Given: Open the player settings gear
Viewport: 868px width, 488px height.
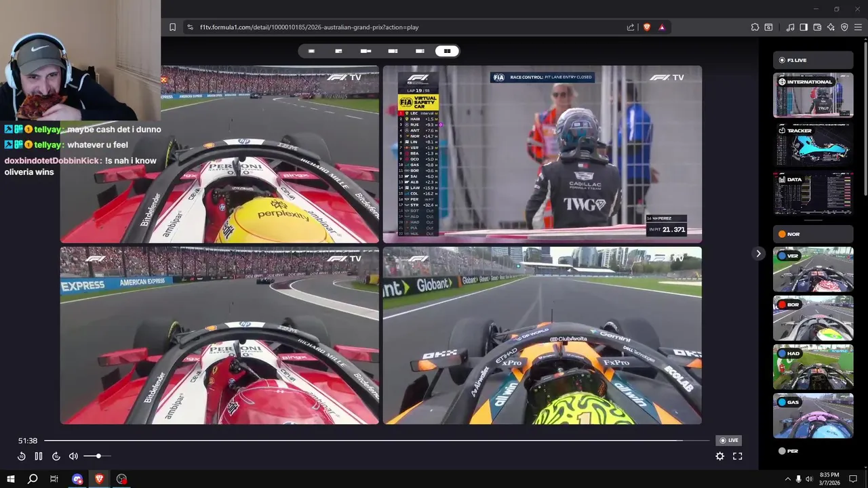Looking at the screenshot, I should click(x=720, y=456).
